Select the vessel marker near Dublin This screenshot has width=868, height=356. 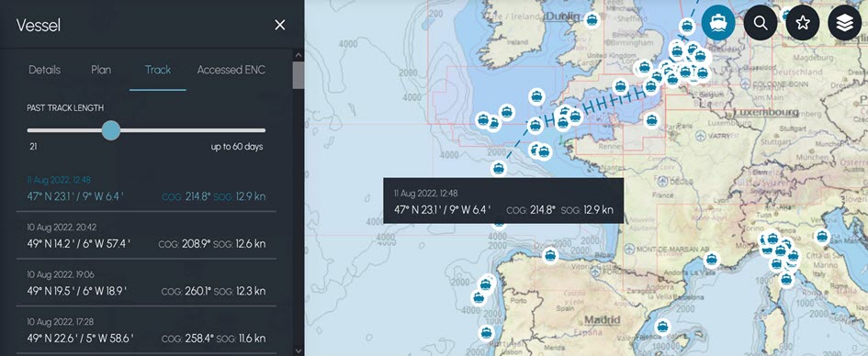[592, 20]
